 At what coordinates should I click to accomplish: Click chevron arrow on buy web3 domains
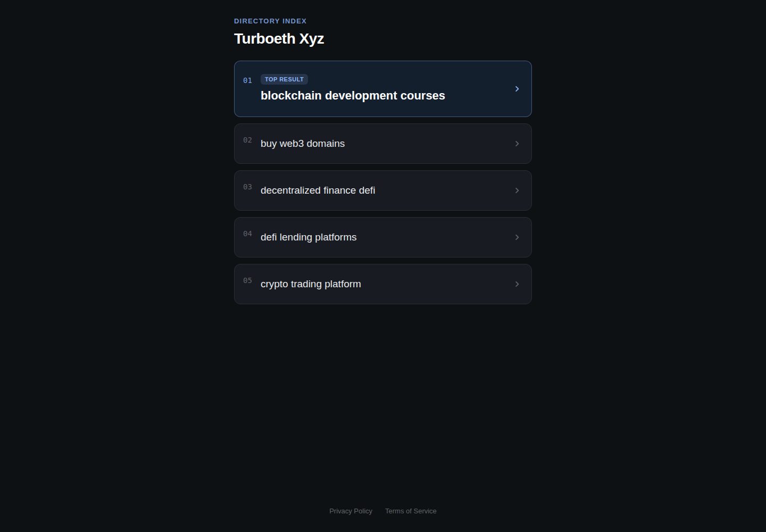[517, 144]
